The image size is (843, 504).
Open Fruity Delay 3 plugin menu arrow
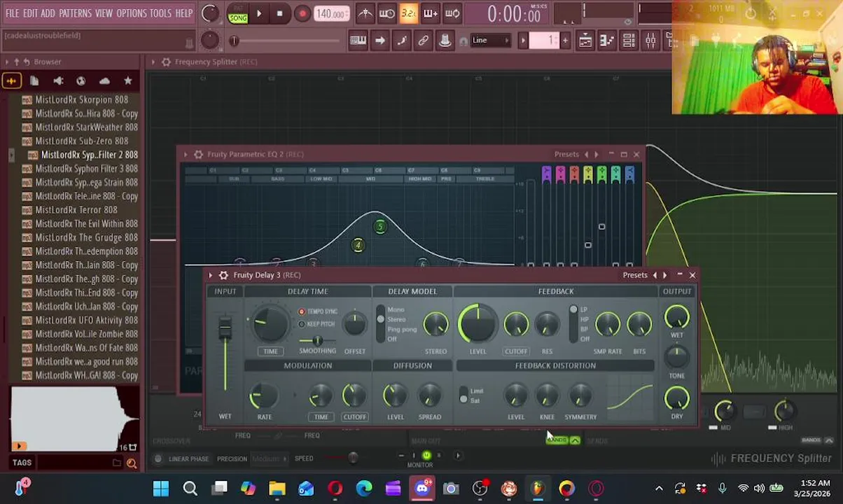pos(211,275)
